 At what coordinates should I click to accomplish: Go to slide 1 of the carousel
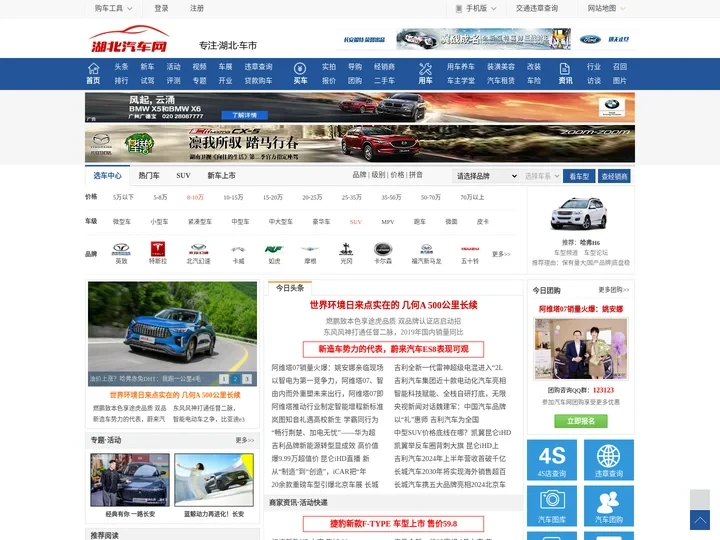(224, 379)
